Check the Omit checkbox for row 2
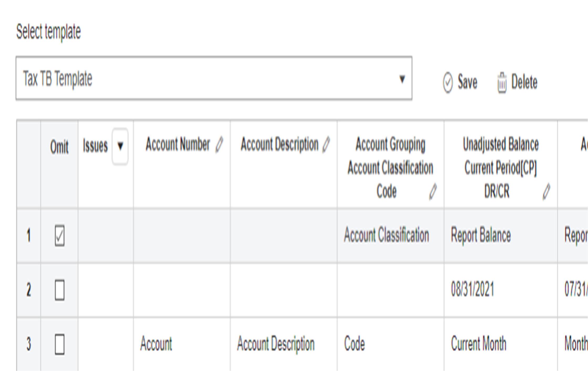The height and width of the screenshot is (371, 588). 60,290
